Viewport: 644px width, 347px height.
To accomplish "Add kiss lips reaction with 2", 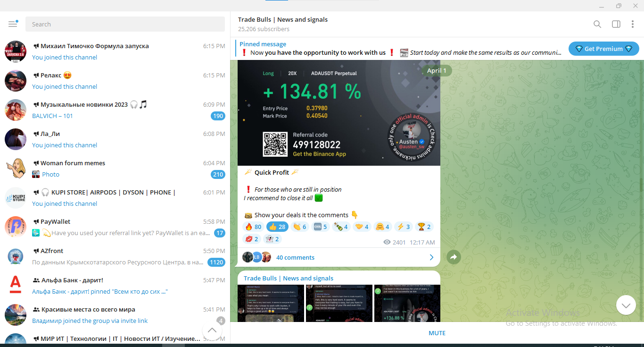I will (x=251, y=239).
